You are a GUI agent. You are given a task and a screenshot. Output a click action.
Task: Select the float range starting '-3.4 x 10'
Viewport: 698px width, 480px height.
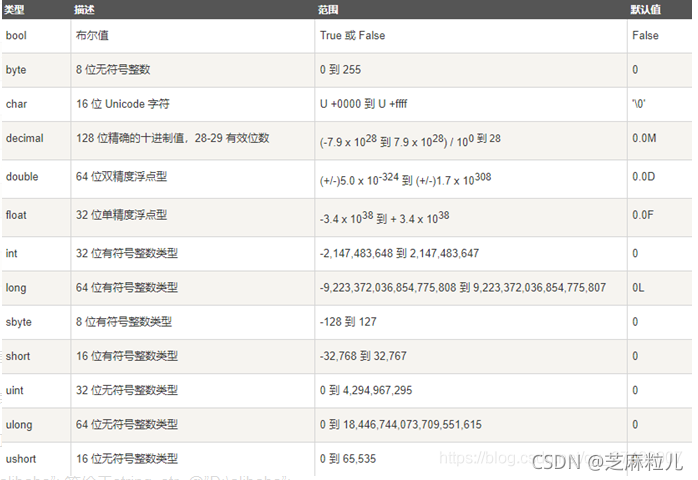(385, 217)
